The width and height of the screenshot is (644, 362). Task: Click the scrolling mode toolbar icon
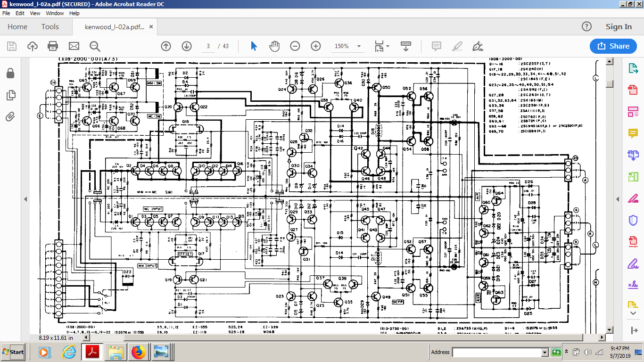pos(406,46)
